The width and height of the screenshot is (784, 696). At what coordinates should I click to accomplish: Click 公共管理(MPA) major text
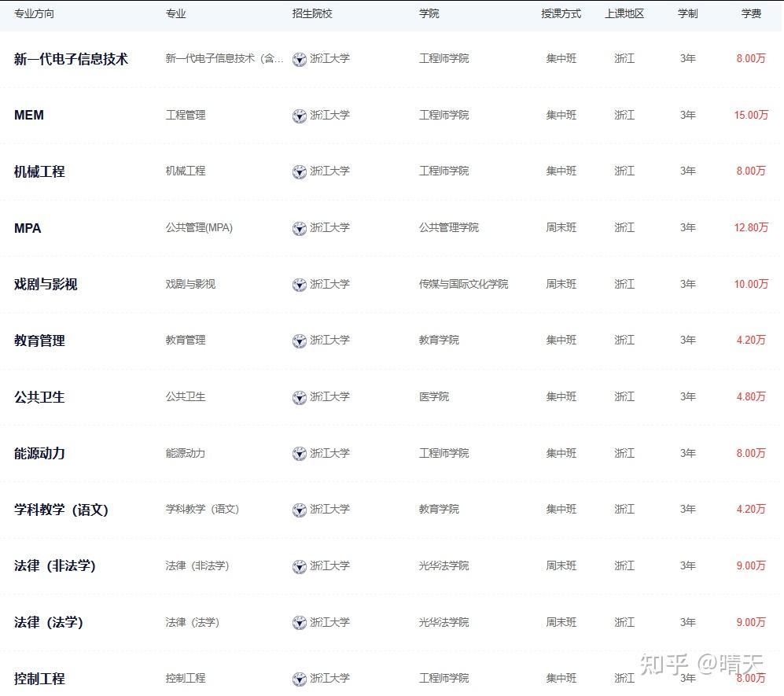[199, 227]
